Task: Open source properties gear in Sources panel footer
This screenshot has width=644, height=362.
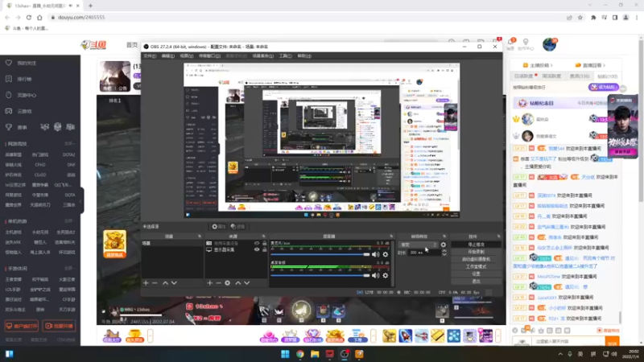Action: click(228, 283)
